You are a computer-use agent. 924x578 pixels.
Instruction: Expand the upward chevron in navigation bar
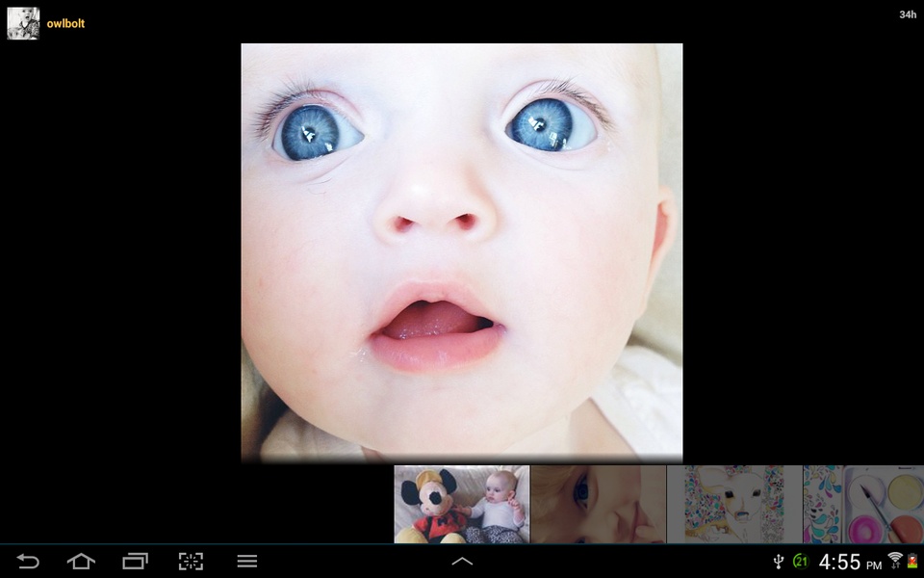pyautogui.click(x=462, y=562)
